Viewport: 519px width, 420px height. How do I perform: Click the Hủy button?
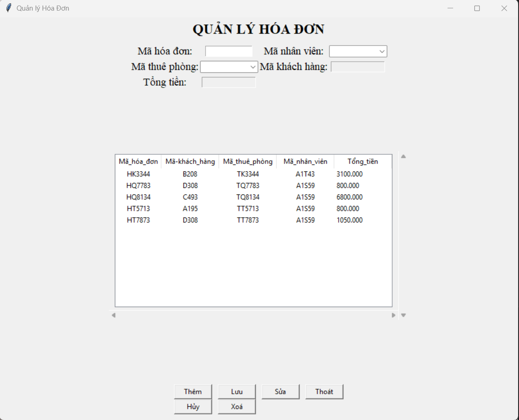coord(193,407)
